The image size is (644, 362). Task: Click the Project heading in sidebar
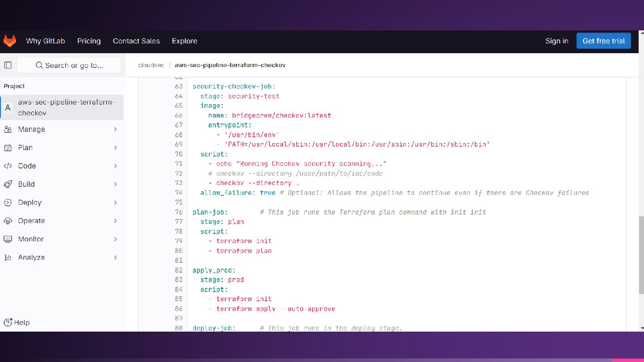tap(14, 86)
